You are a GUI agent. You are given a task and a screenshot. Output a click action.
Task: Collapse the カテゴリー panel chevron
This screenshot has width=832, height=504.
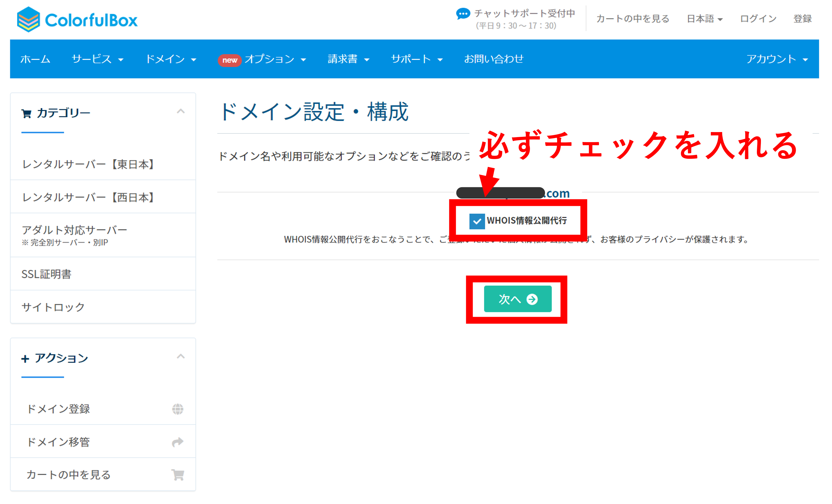[x=181, y=111]
